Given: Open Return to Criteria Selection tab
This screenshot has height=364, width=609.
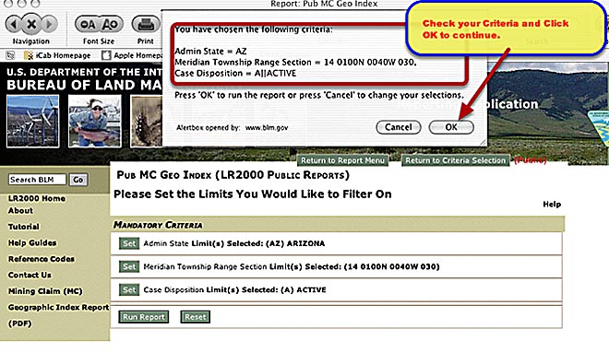Looking at the screenshot, I should pos(455,160).
